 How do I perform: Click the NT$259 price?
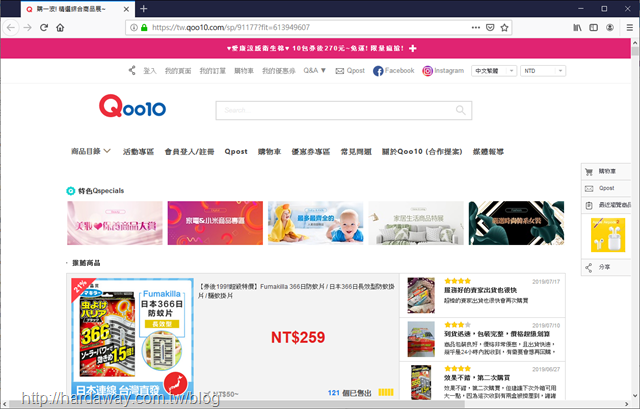298,337
